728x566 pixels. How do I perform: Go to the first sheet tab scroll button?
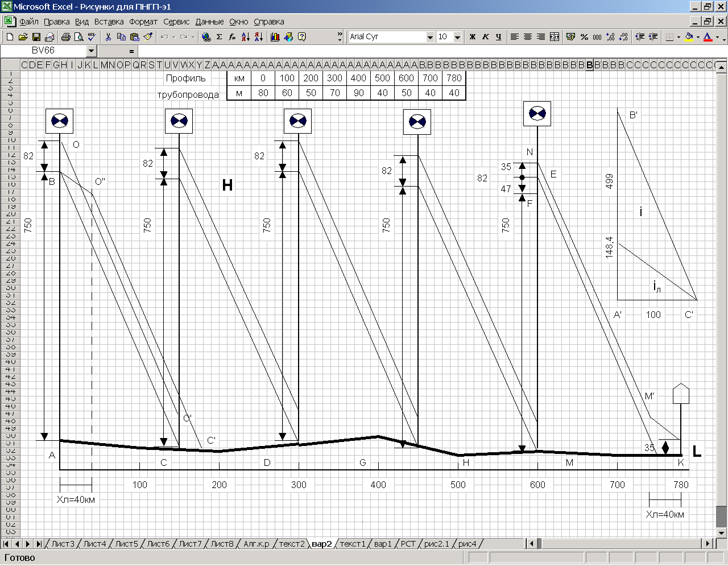tap(6, 544)
